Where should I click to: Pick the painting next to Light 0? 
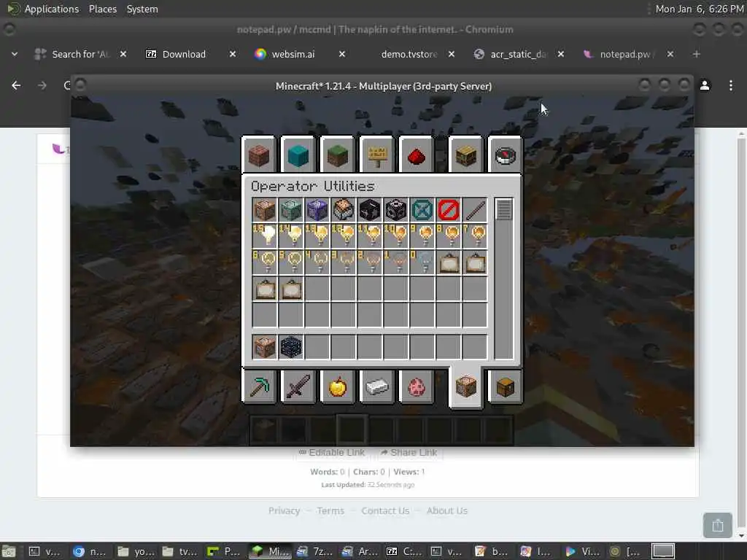pyautogui.click(x=449, y=262)
